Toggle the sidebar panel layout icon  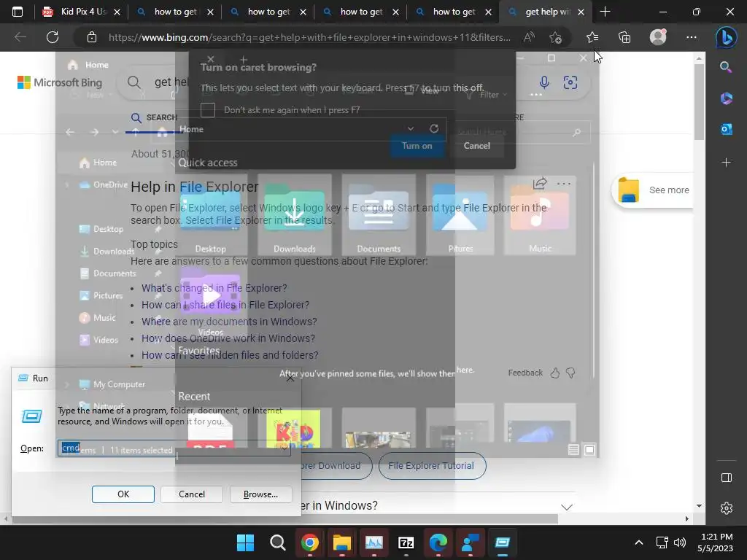[726, 478]
